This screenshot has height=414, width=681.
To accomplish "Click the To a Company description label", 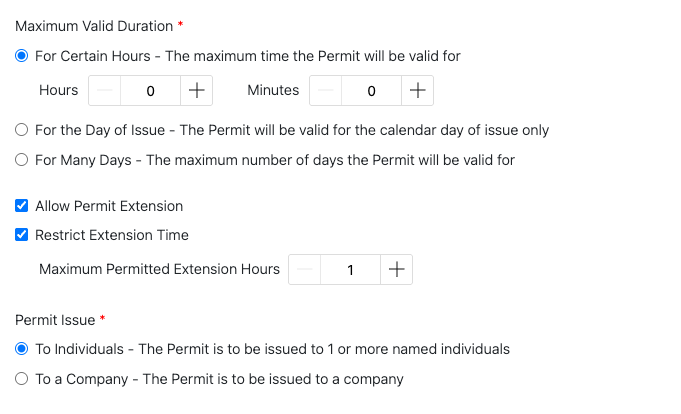I will coord(219,379).
